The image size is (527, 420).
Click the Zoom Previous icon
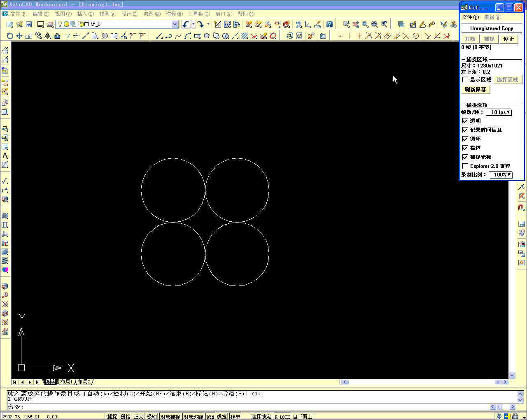pos(384,24)
